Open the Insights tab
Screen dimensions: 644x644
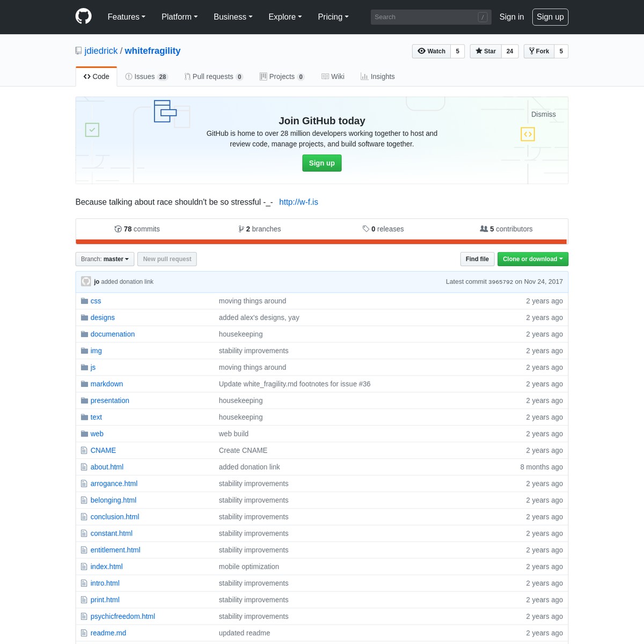(x=378, y=77)
